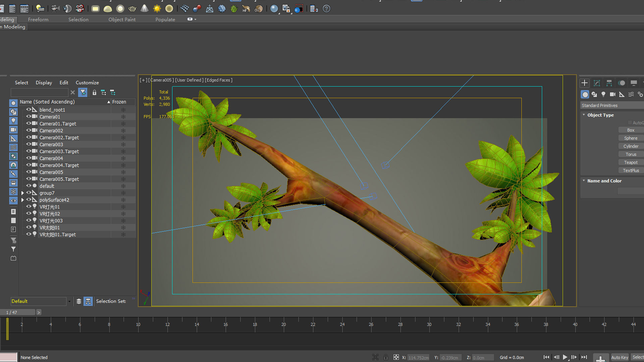
Task: Click the VRay proxy grid icon
Action: pyautogui.click(x=184, y=9)
